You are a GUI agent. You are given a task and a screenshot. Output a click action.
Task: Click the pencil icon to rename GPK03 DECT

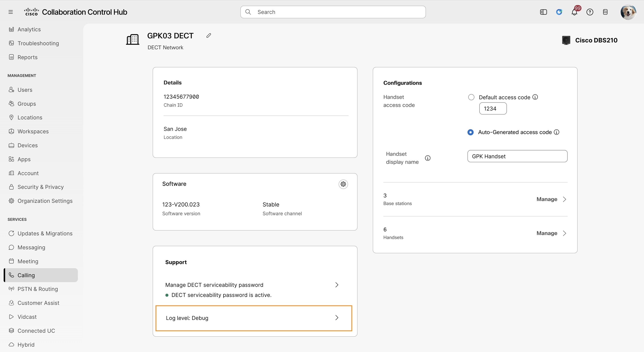coord(209,36)
